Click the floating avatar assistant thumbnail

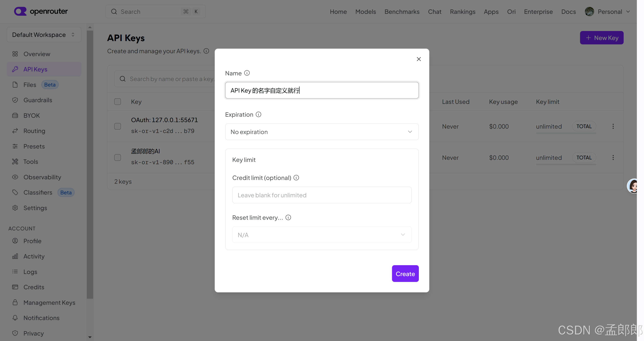point(632,186)
